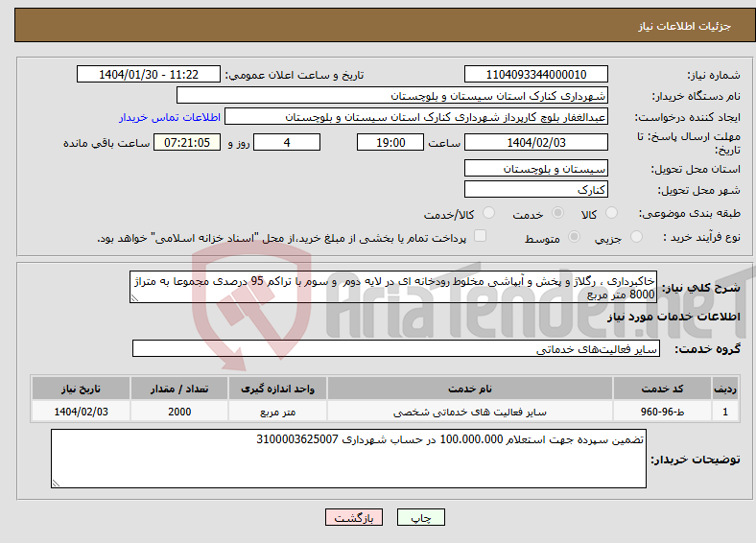
Task: Click the جزئیات اطلاعات نیاز page header
Action: [684, 26]
